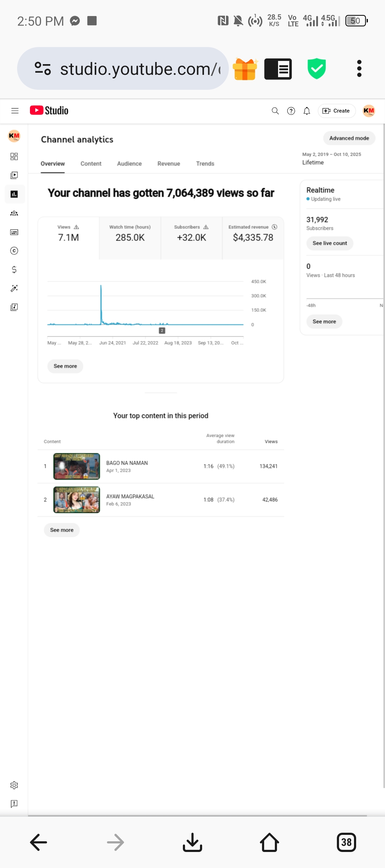
Task: Open the Lifetime date range selector
Action: click(x=332, y=159)
